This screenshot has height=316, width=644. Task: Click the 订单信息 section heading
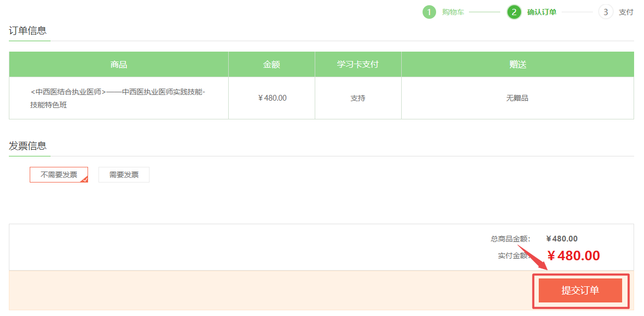[x=28, y=30]
